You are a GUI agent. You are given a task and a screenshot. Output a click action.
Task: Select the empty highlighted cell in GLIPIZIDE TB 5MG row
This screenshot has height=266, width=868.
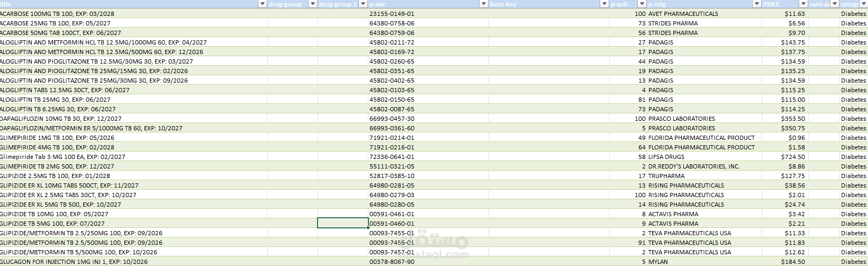[x=342, y=224]
